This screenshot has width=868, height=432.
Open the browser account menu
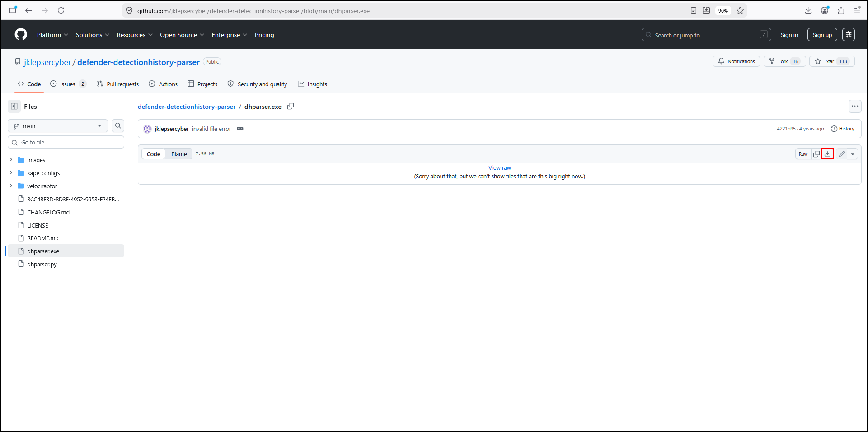click(825, 10)
